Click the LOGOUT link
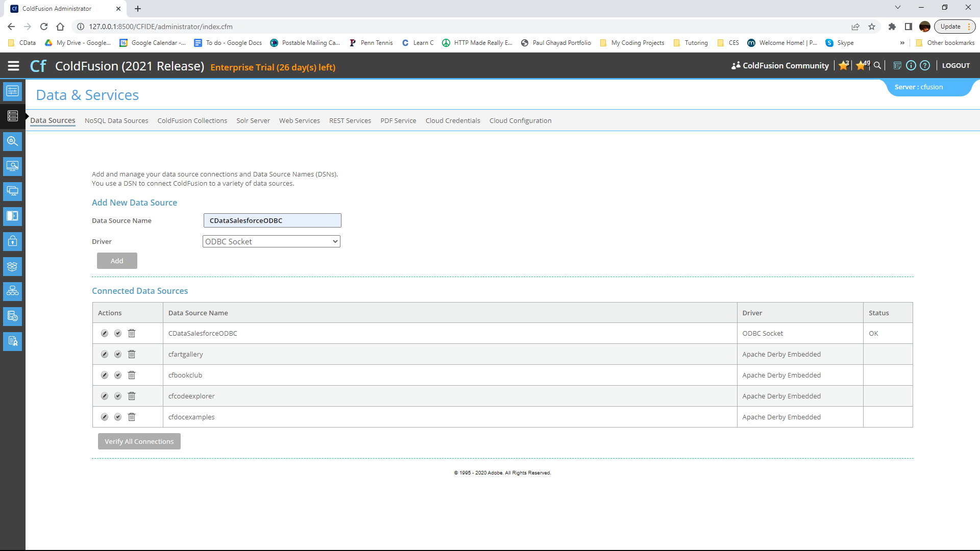 point(955,65)
